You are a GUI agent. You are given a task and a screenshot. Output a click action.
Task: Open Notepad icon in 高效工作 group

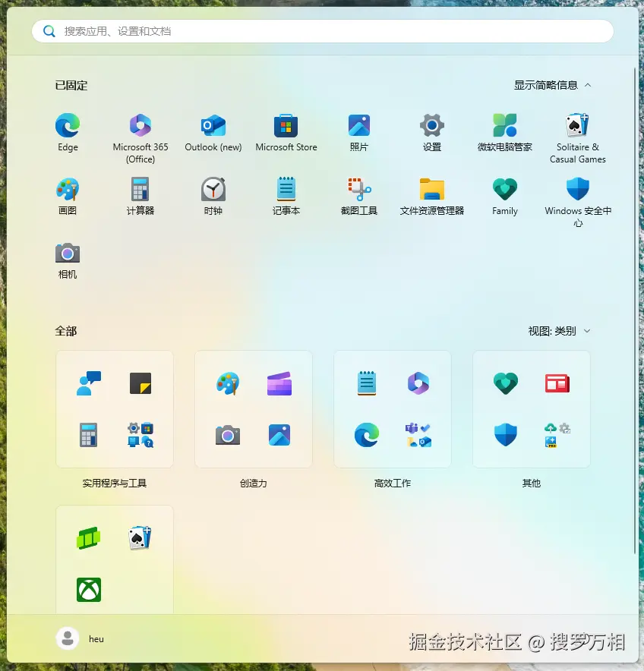pyautogui.click(x=367, y=383)
